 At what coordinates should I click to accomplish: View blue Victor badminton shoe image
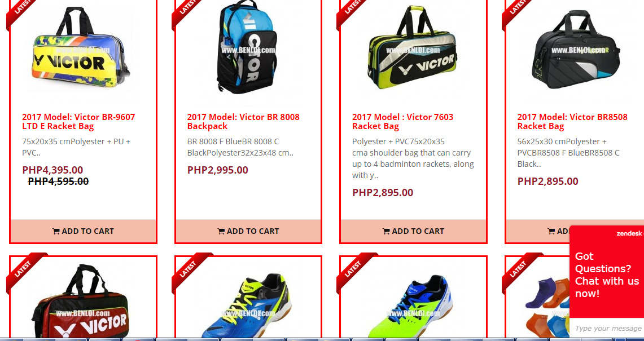[246, 305]
